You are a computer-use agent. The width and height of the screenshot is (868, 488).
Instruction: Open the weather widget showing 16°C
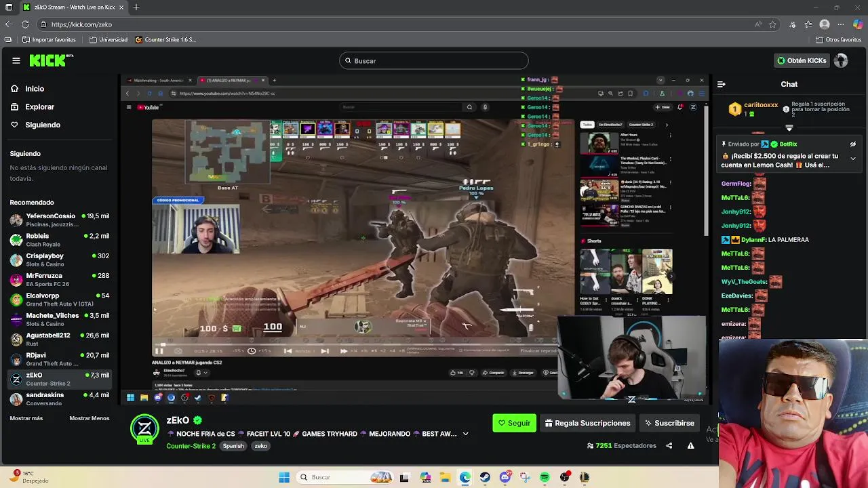[27, 477]
